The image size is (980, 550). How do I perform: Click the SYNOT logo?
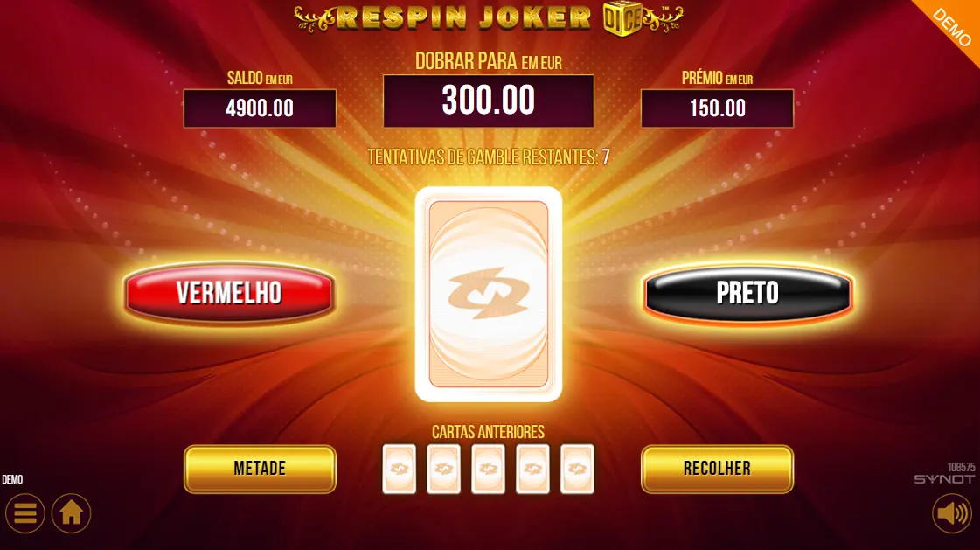(x=944, y=479)
